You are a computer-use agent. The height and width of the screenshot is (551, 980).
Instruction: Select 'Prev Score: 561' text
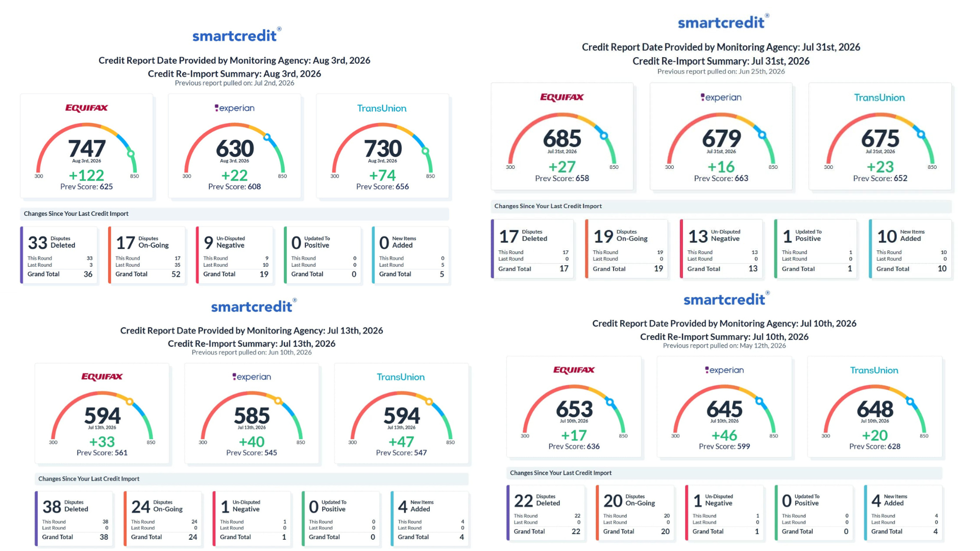102,453
